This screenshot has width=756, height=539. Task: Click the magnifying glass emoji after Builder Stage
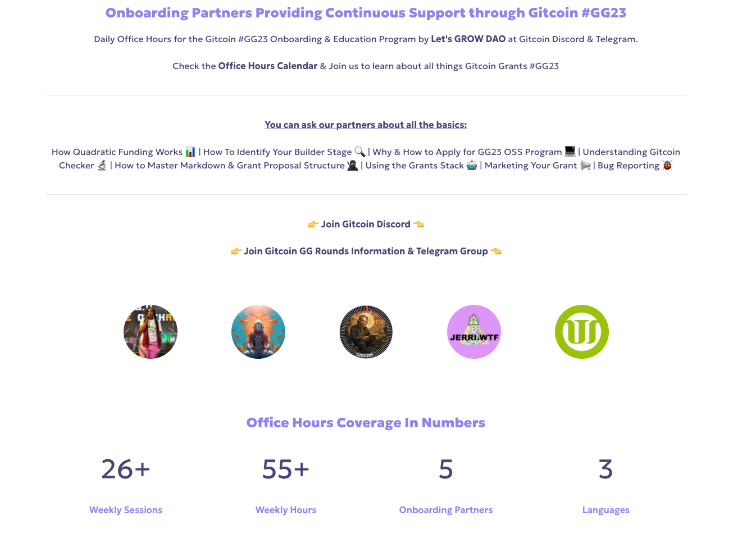coord(360,152)
